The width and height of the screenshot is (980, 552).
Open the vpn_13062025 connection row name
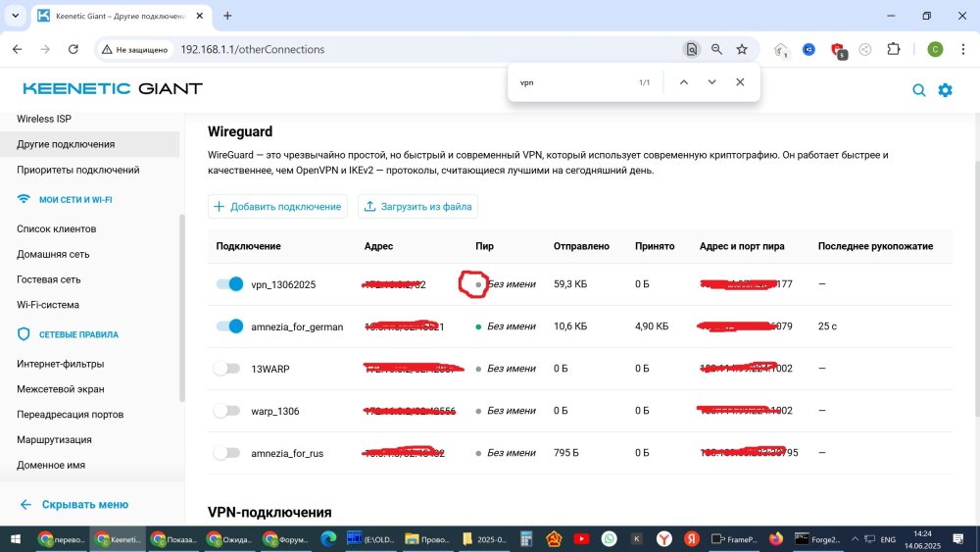click(x=283, y=284)
